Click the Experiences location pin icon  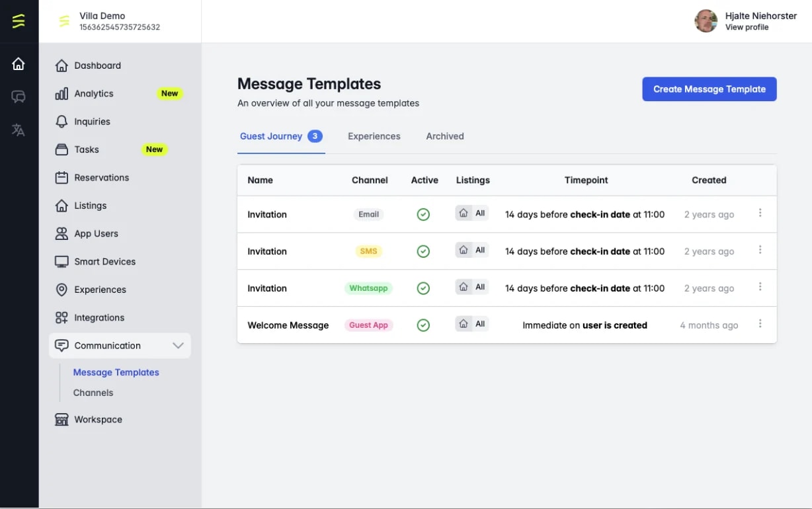(x=61, y=290)
